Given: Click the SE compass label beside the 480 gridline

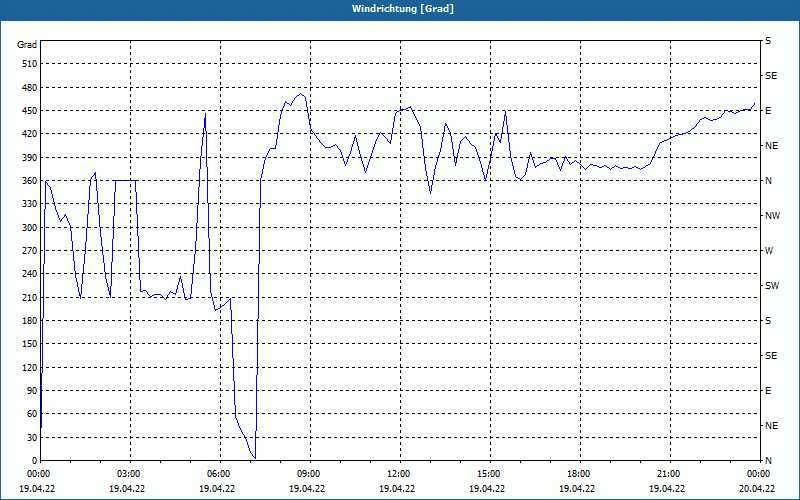Looking at the screenshot, I should (x=771, y=76).
